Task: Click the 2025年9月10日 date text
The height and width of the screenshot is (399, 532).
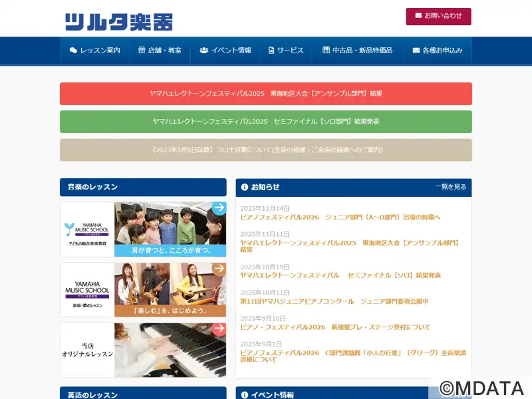Action: pos(263,319)
